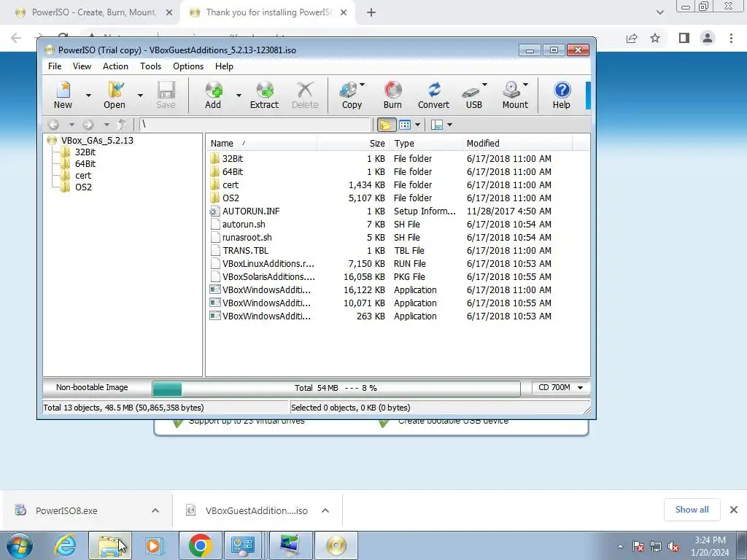Open a new Chrome tab
Screen dimensions: 747x560
click(371, 12)
